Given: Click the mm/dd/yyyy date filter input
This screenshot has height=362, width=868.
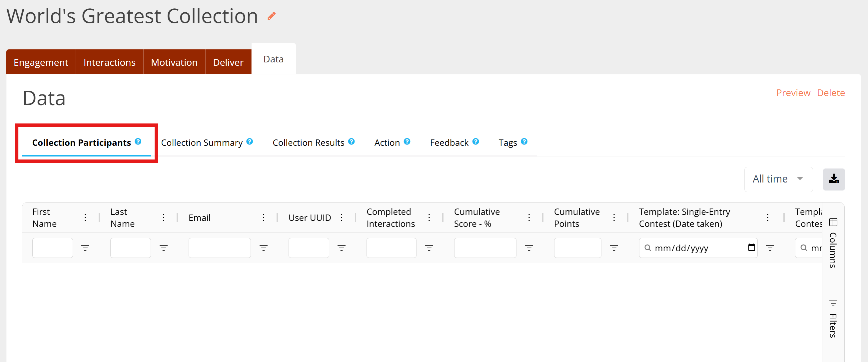Looking at the screenshot, I should 698,248.
